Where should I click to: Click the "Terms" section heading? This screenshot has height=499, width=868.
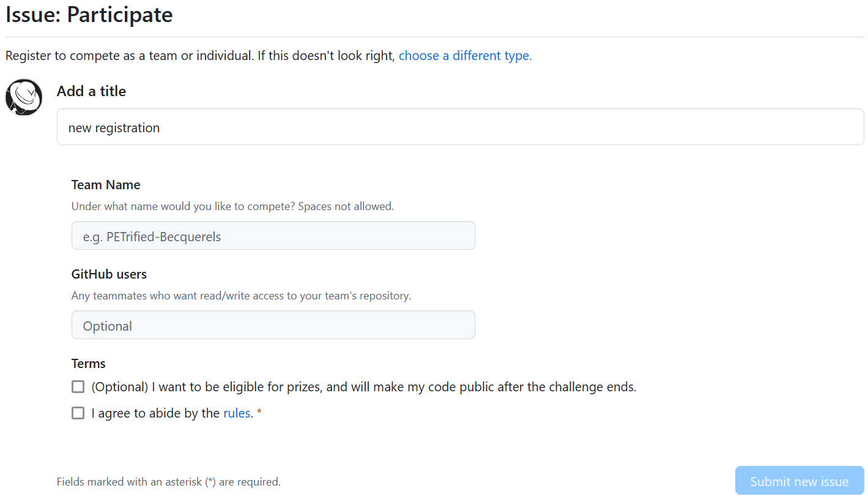tap(89, 364)
